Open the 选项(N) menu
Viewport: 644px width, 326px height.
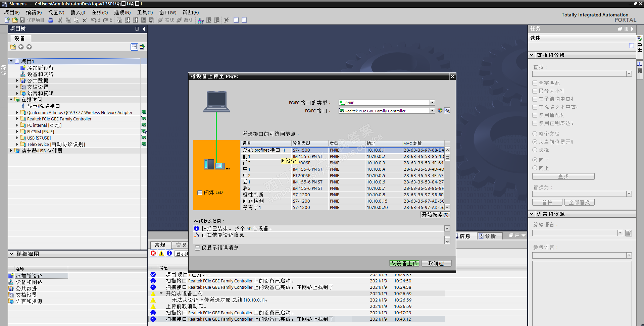coord(122,12)
